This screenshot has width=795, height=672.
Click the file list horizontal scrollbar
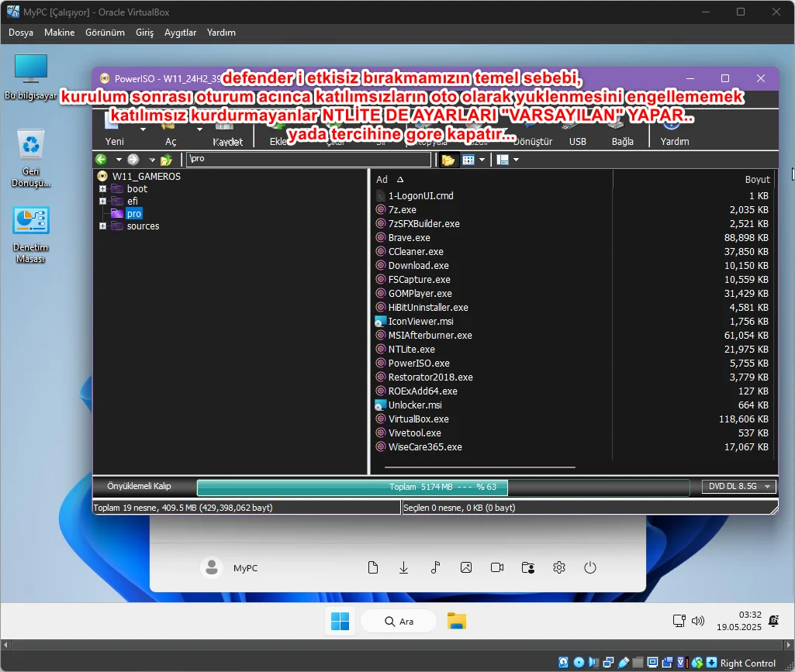[x=479, y=467]
